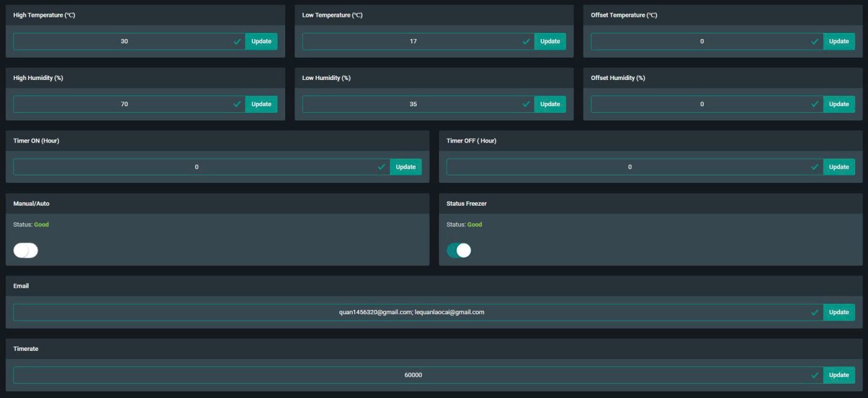Click Update button for High Temperature

261,42
